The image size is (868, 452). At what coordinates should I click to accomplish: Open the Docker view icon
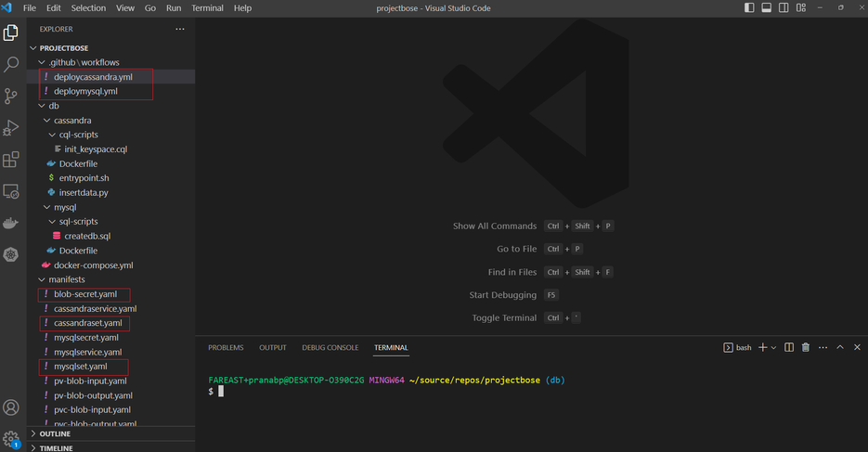[11, 223]
